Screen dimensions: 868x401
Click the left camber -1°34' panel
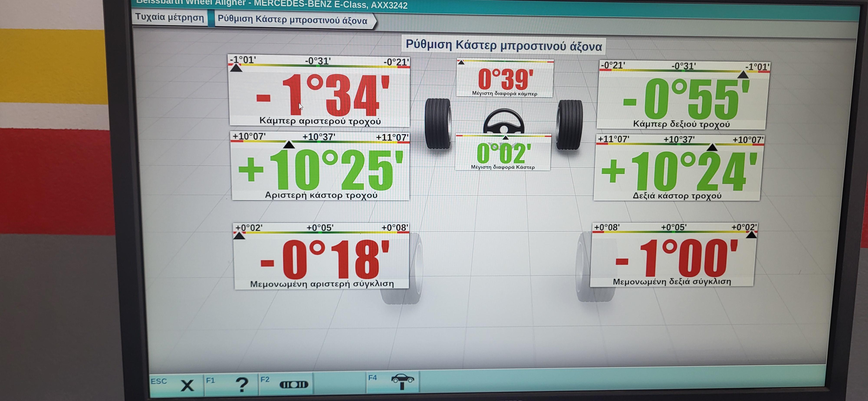pyautogui.click(x=319, y=91)
